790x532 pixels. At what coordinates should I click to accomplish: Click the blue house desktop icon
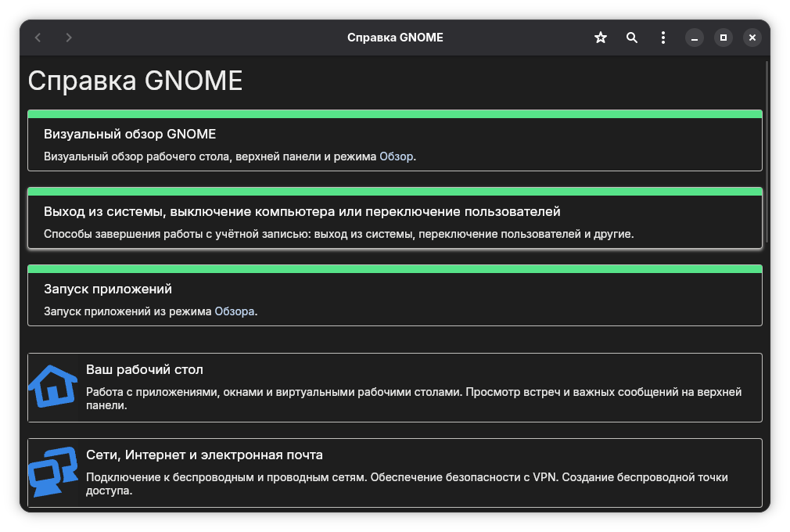click(53, 386)
